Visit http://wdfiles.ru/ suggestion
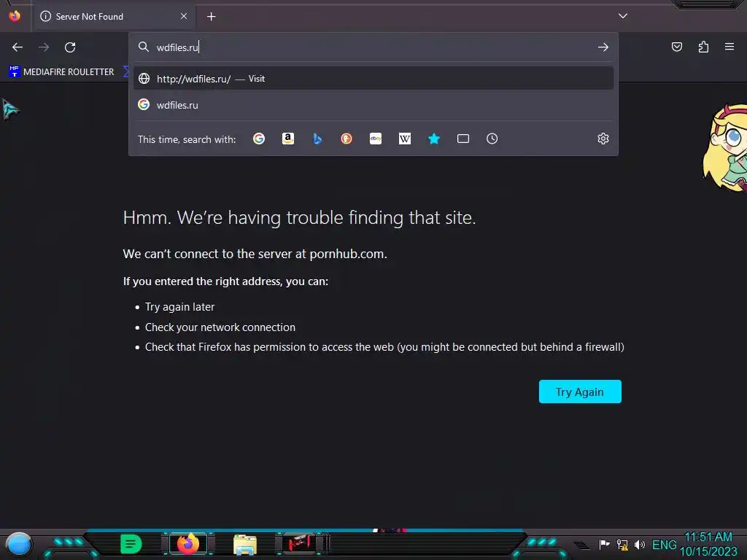The height and width of the screenshot is (560, 747). click(373, 79)
